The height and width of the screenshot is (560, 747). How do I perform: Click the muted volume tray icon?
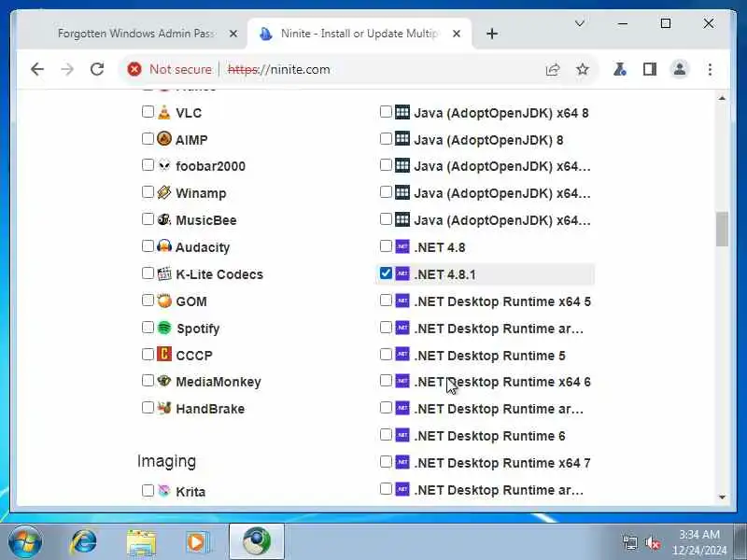point(653,542)
